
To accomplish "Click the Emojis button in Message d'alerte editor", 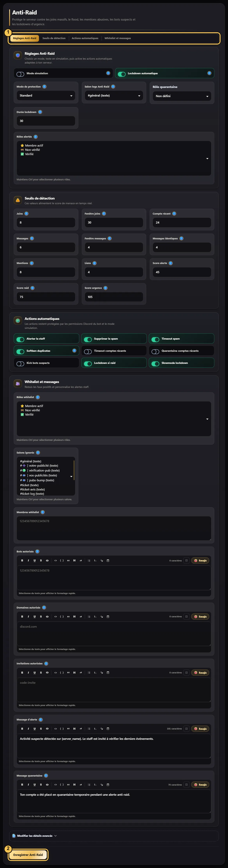I will pyautogui.click(x=200, y=728).
